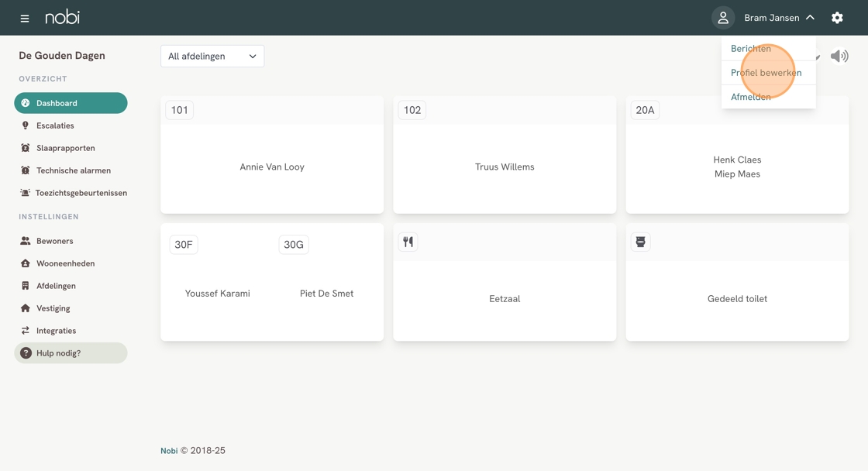Expand the All afdelingen dropdown
This screenshot has height=471, width=868.
212,57
